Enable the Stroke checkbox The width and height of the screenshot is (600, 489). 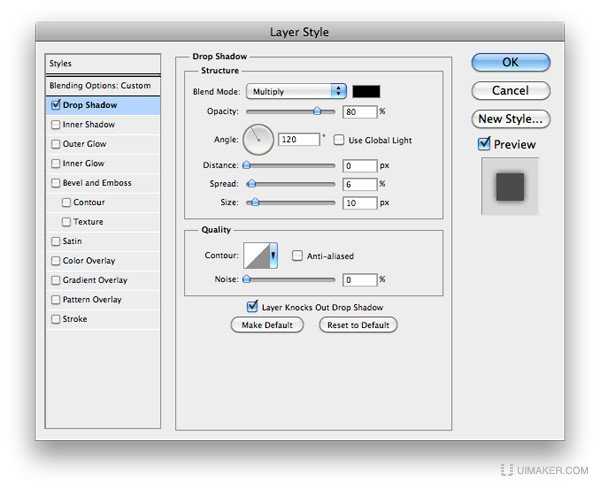[x=56, y=319]
